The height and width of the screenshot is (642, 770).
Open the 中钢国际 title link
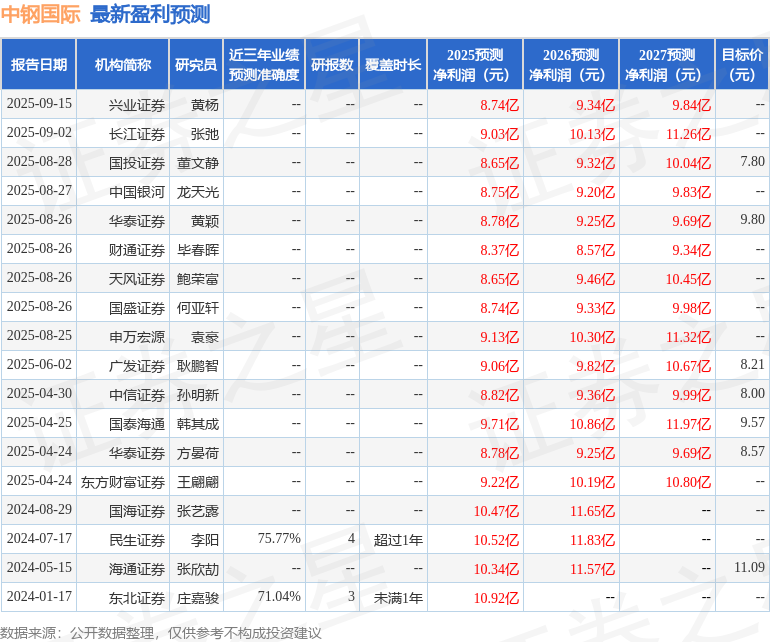pos(40,14)
